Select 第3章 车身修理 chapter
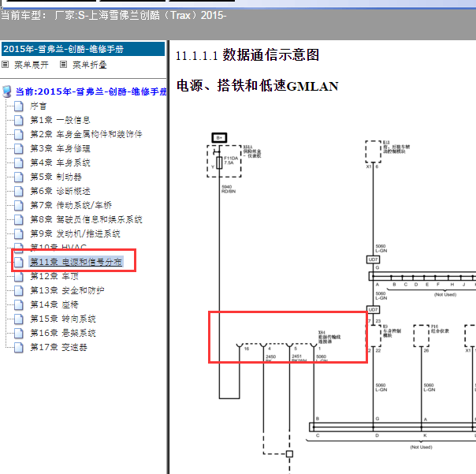The image size is (476, 474). [60, 148]
